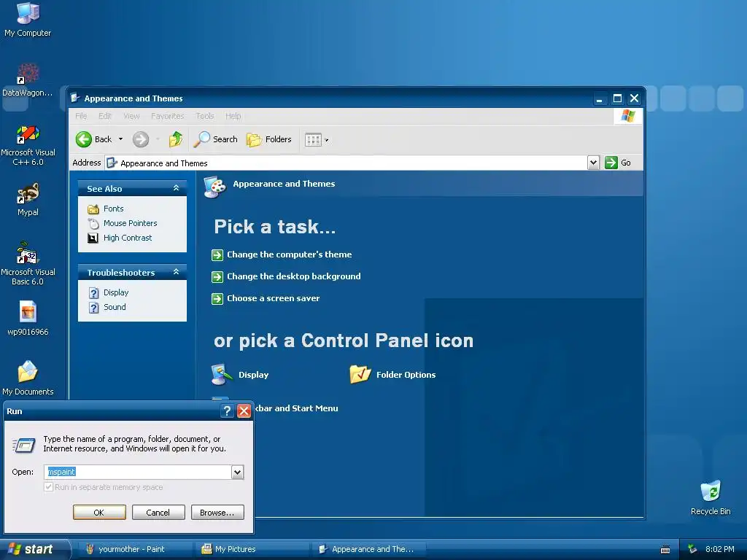
Task: Open High Contrast in See Also
Action: pyautogui.click(x=127, y=238)
